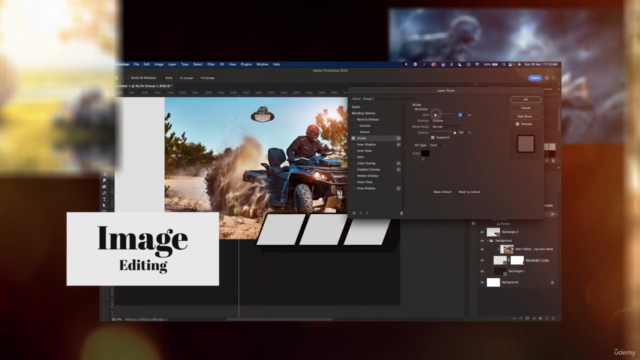This screenshot has width=640, height=360.
Task: Enable the Texture checkbox
Action: [356, 132]
